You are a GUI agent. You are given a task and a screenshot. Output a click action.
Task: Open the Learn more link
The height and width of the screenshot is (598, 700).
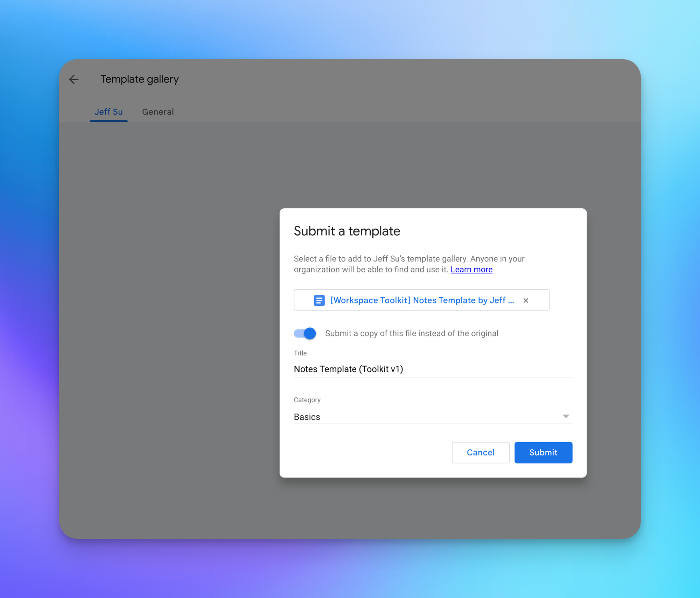(471, 270)
